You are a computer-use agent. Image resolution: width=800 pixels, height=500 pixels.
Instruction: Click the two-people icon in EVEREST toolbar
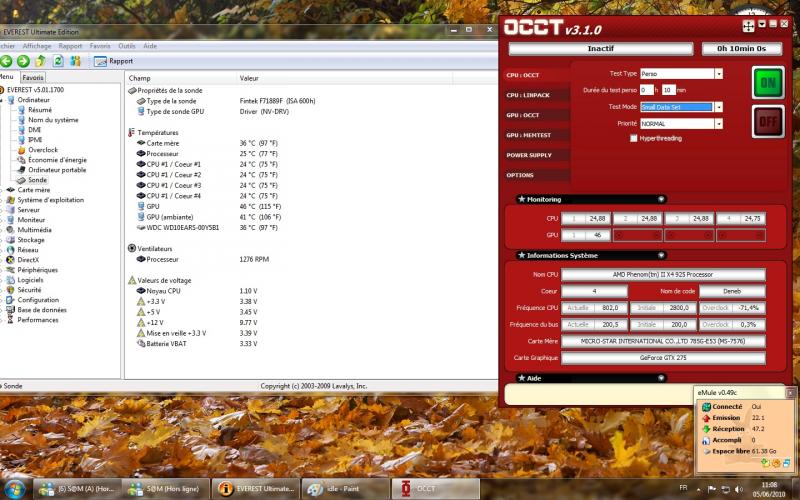coord(76,61)
